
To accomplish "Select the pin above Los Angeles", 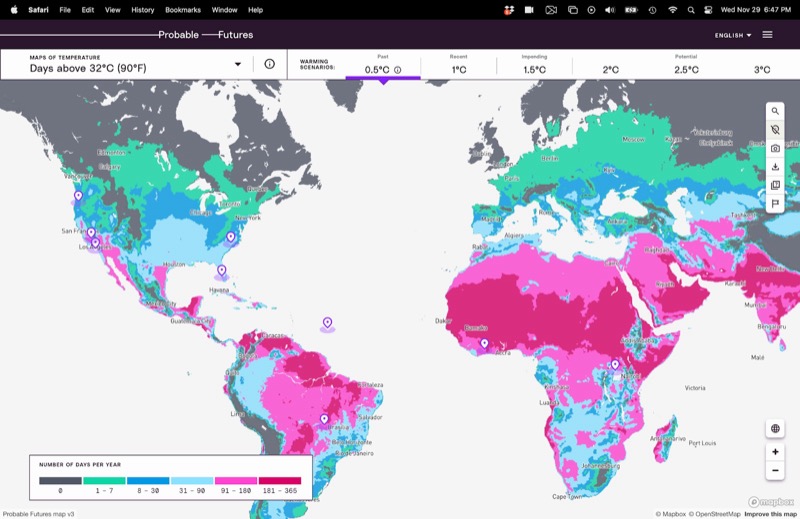I will coord(95,242).
